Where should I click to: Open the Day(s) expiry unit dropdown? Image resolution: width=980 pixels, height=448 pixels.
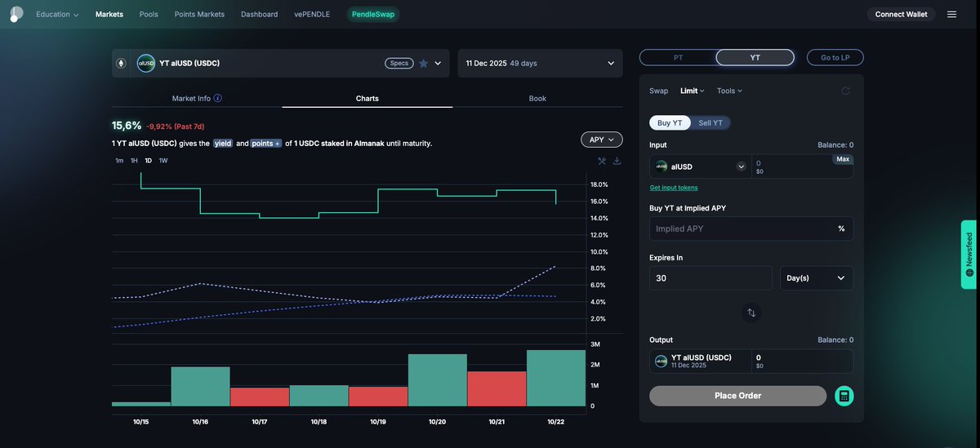[x=817, y=277]
